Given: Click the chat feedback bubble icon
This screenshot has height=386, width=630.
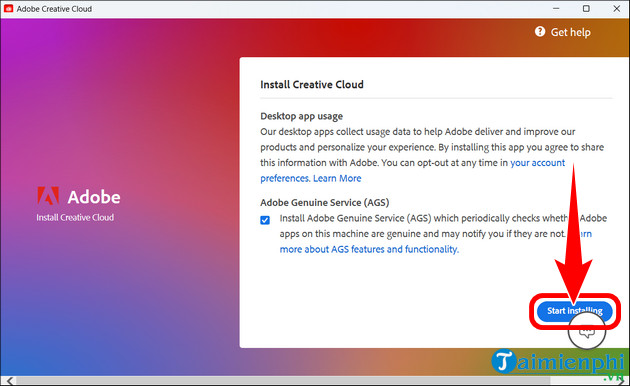Looking at the screenshot, I should click(587, 332).
